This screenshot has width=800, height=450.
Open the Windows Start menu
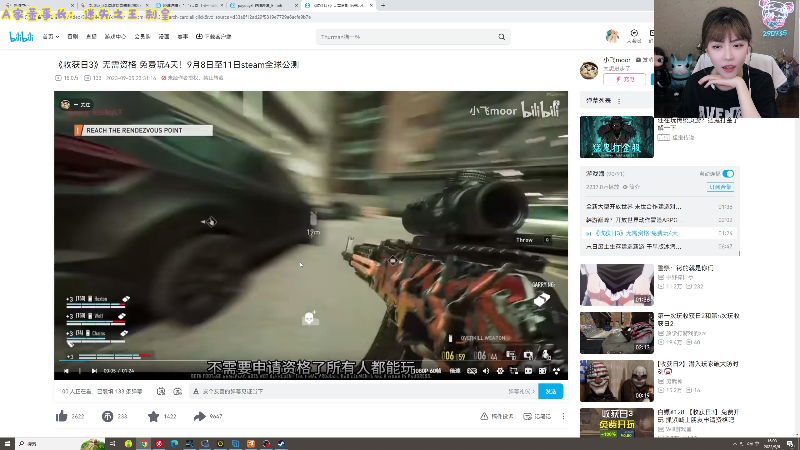[7, 444]
